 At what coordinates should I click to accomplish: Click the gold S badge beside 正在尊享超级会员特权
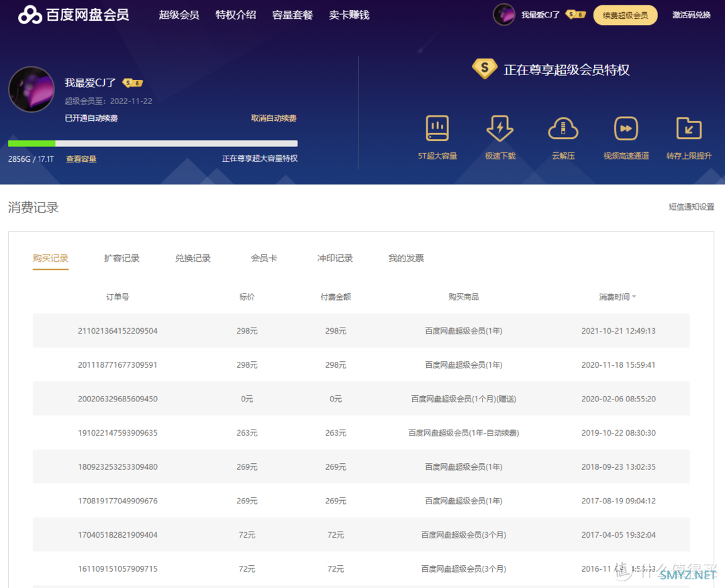point(484,69)
